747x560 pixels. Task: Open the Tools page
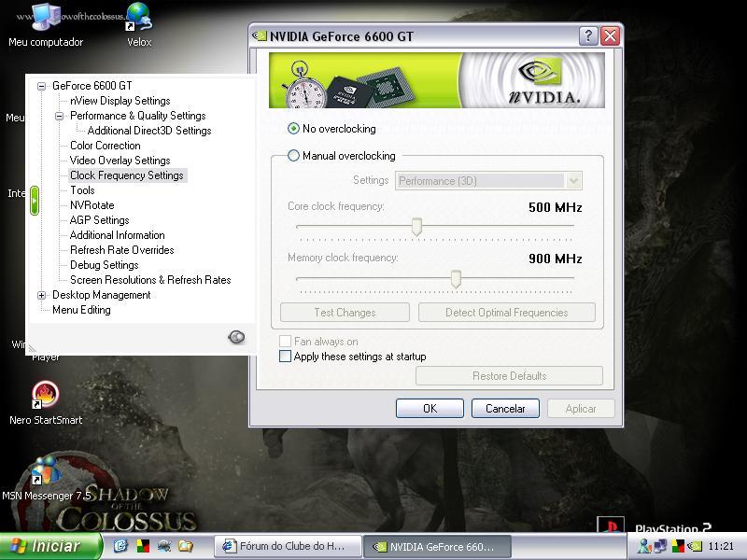pos(82,190)
